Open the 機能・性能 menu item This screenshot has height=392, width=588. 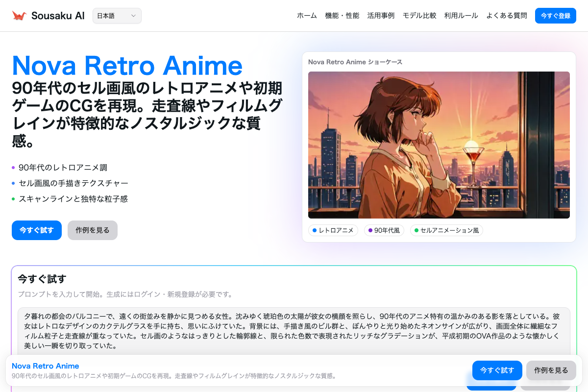343,15
